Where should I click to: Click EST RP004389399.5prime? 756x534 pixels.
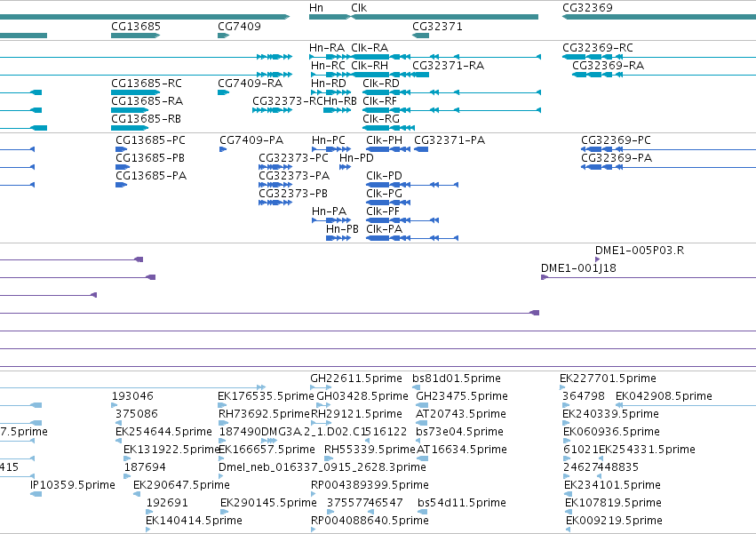pyautogui.click(x=314, y=493)
